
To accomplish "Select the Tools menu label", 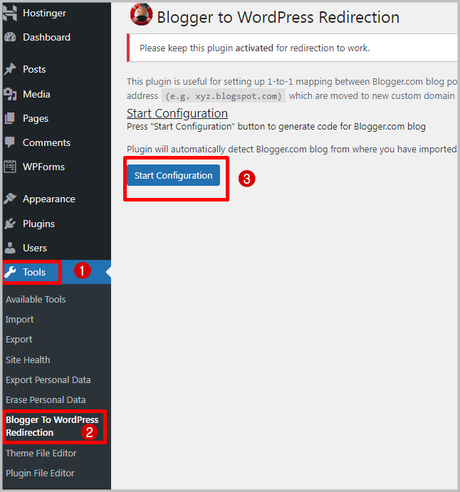I will (34, 272).
